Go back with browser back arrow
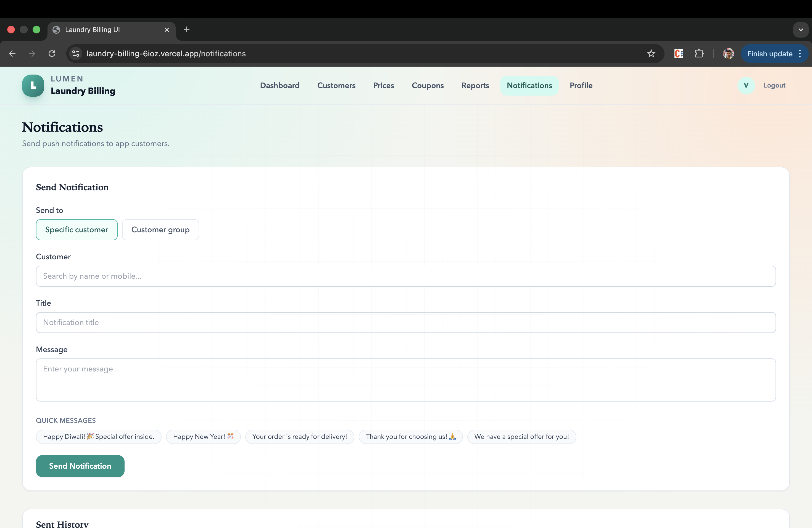Screen dimensions: 812x528 pyautogui.click(x=12, y=54)
